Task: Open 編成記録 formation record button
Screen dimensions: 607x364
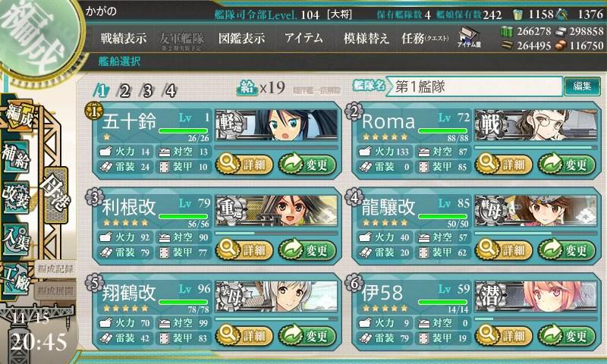Action: coord(55,269)
